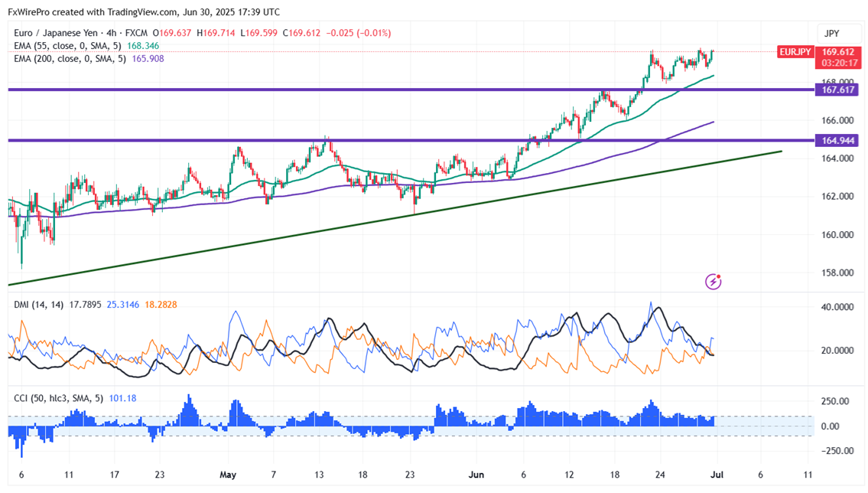Click the close price C169.612
This screenshot has height=493, width=868.
pyautogui.click(x=301, y=33)
